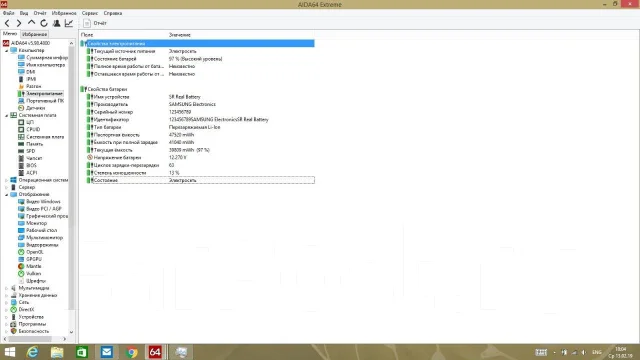Open Internet Explorer from the taskbar

point(32,352)
